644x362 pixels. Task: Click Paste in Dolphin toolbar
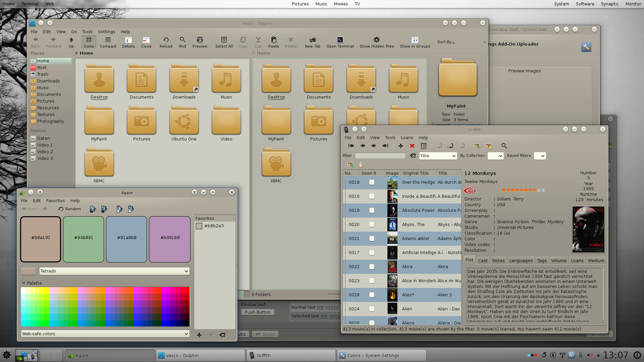click(274, 42)
